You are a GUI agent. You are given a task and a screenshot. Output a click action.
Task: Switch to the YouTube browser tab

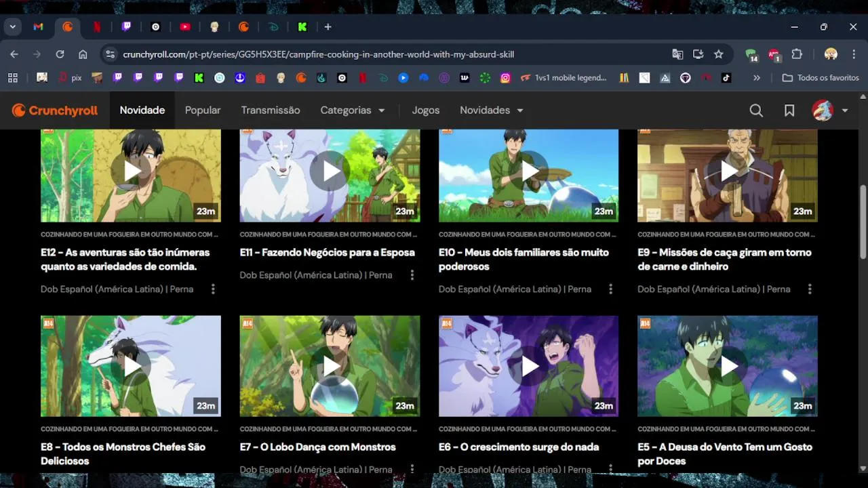[x=185, y=27]
